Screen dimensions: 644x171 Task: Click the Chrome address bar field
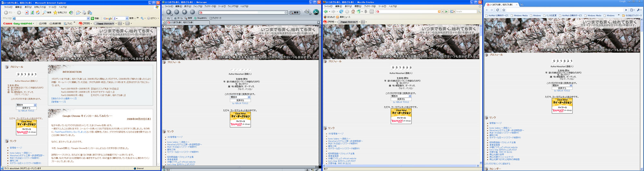click(x=563, y=10)
